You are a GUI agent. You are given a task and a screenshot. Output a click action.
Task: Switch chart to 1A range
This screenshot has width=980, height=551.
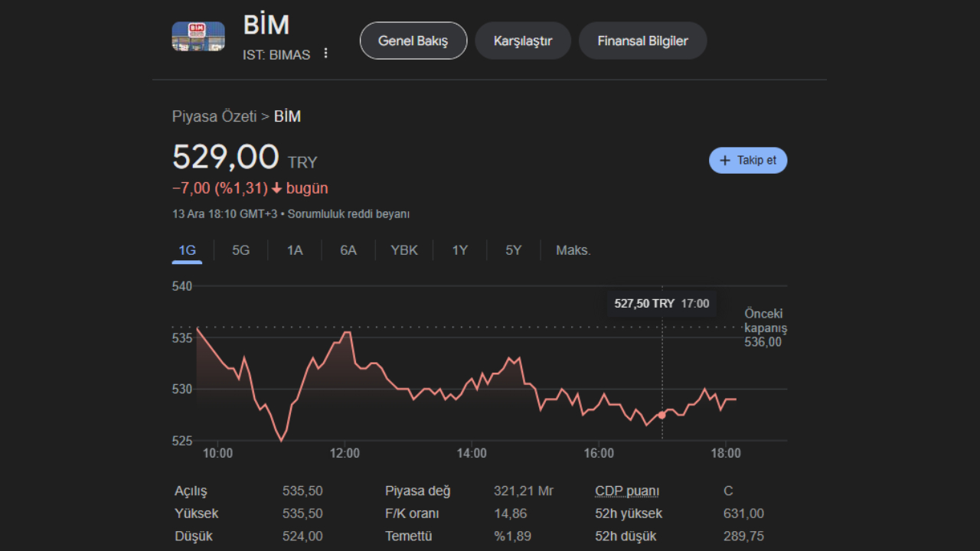295,250
